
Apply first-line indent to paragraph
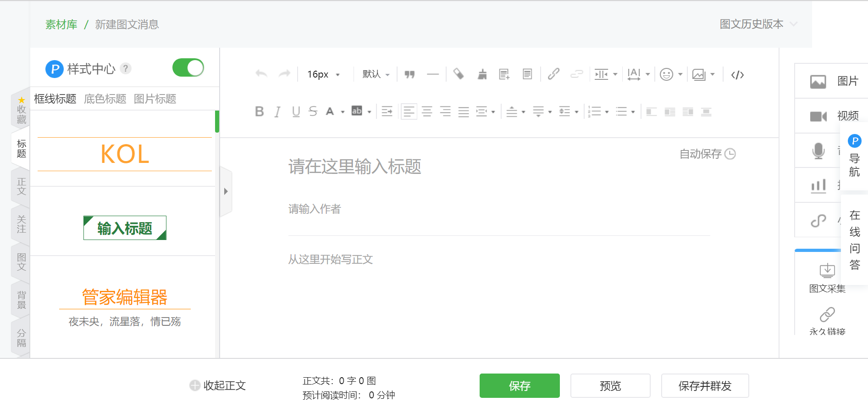(387, 112)
